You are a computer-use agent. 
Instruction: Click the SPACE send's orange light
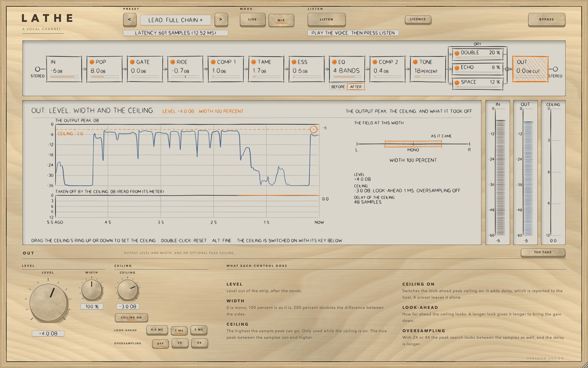[x=457, y=83]
